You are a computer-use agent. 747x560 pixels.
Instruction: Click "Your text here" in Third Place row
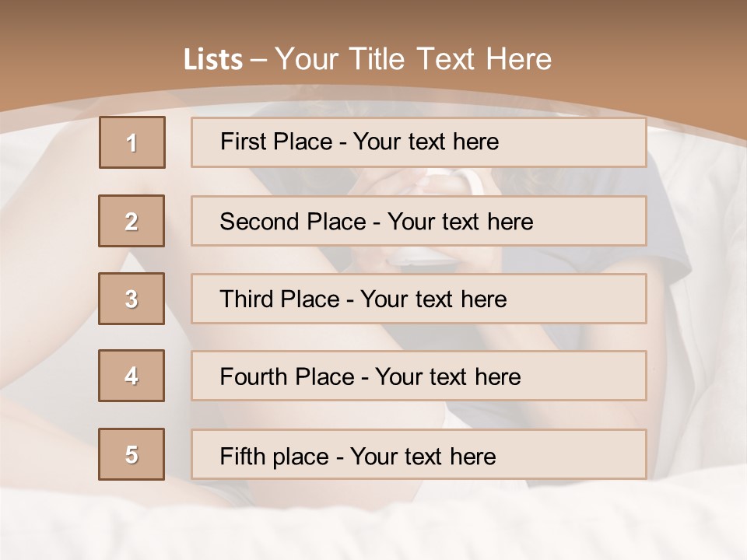click(x=433, y=299)
